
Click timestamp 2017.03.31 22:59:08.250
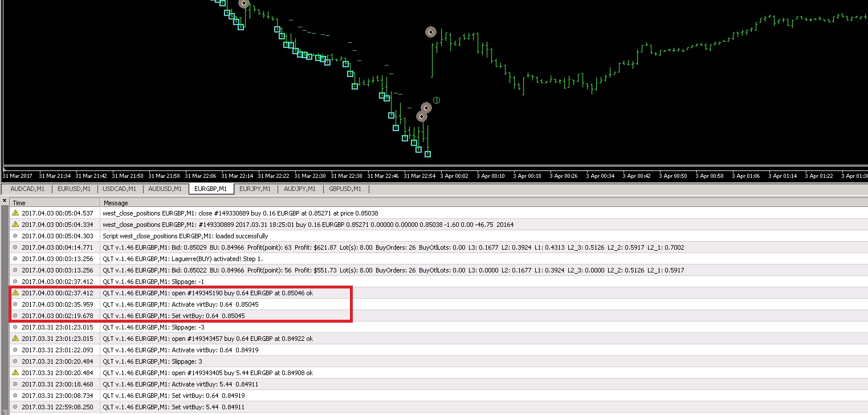tap(57, 407)
